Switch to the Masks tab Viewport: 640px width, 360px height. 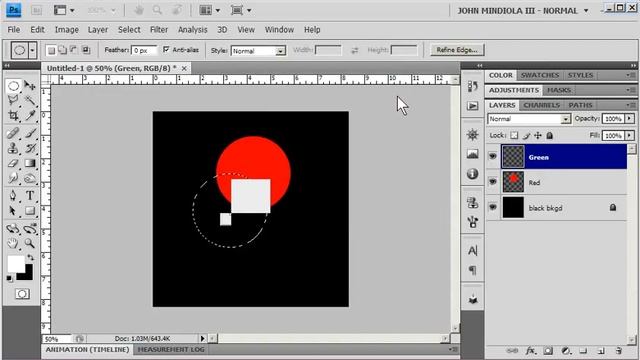coord(559,90)
